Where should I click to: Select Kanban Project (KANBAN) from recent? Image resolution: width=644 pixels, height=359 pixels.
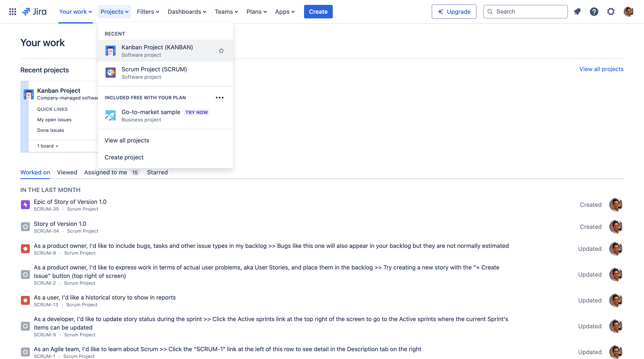click(166, 51)
